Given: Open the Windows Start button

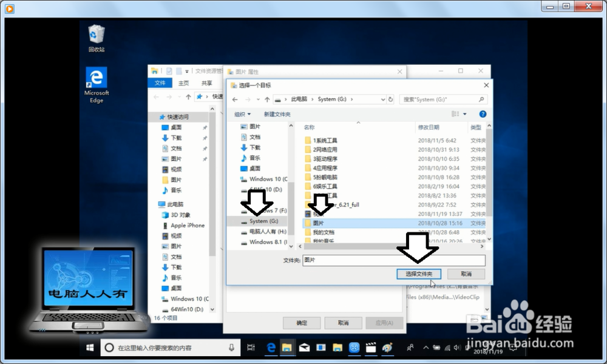Looking at the screenshot, I should point(90,348).
